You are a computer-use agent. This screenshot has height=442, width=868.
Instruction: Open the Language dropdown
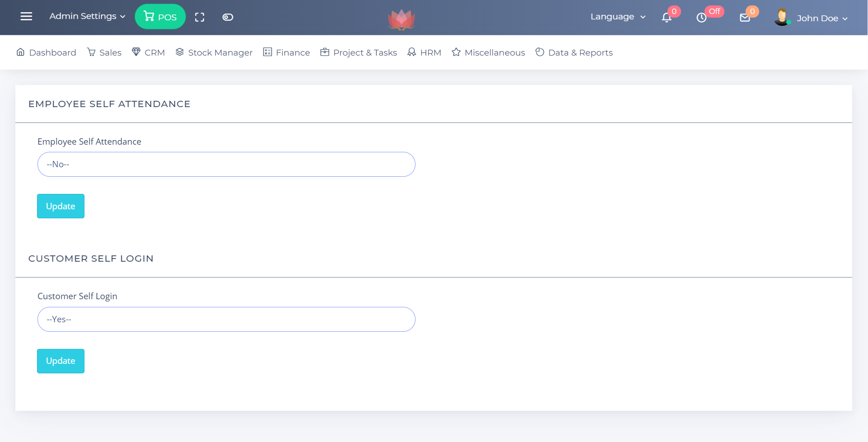[617, 17]
